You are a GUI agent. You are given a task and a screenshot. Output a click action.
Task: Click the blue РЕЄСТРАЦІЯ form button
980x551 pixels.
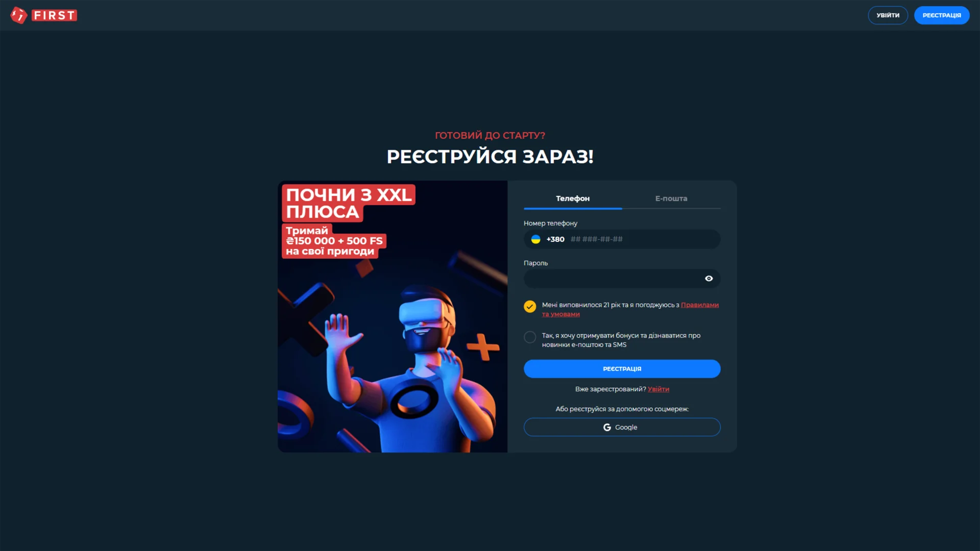(x=622, y=369)
